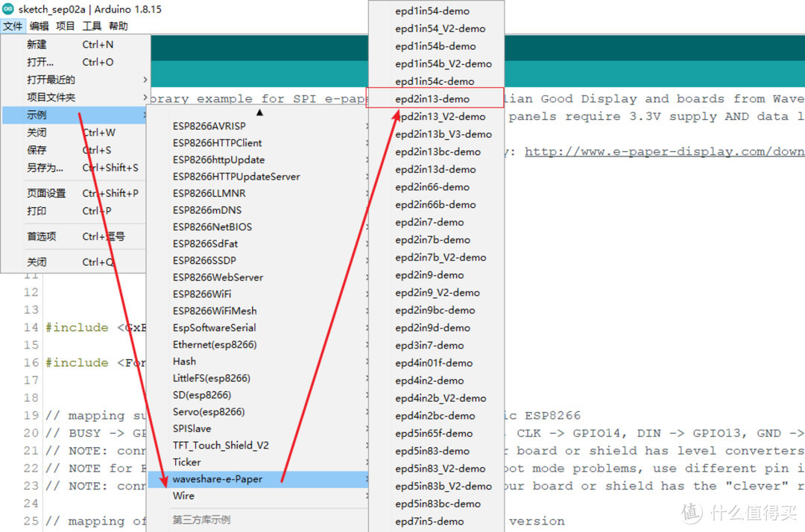
Task: Open epd2in9_V2-demo example
Action: 436,292
